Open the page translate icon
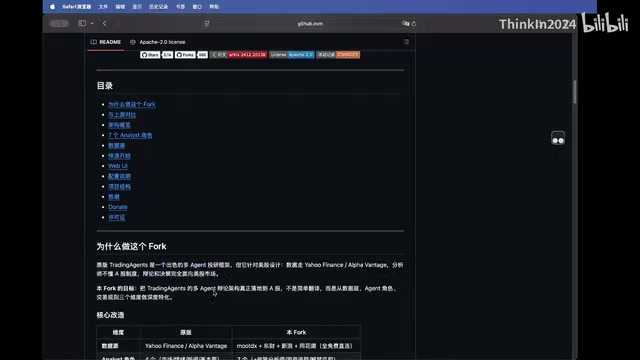 point(405,24)
